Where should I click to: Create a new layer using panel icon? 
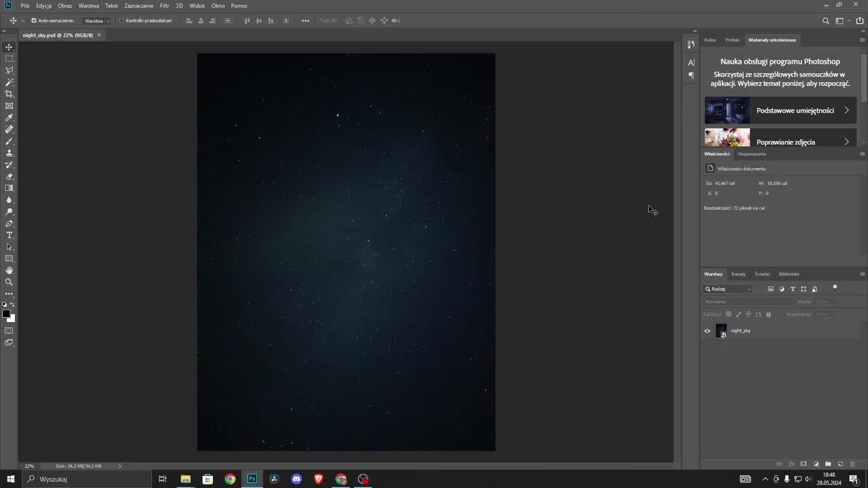(x=840, y=464)
